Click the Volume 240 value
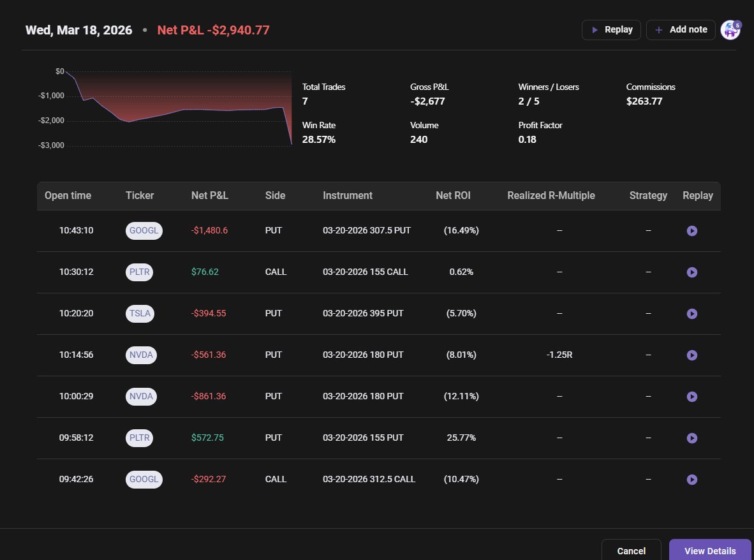 pos(419,140)
